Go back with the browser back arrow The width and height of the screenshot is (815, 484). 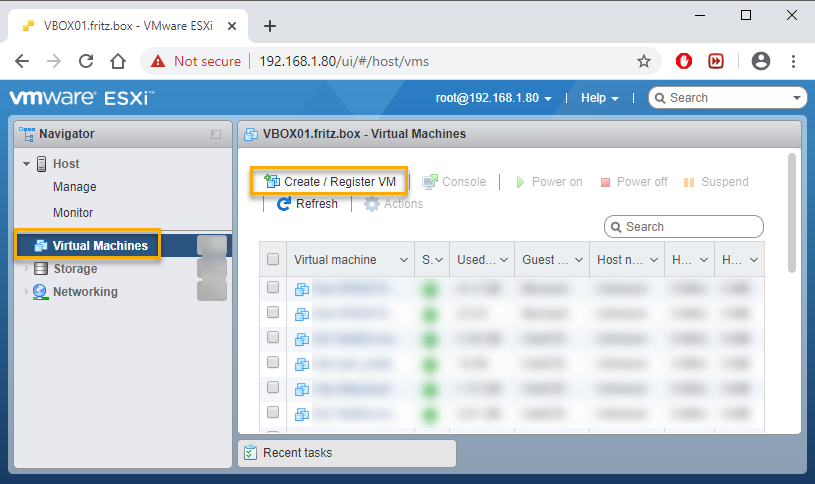22,61
